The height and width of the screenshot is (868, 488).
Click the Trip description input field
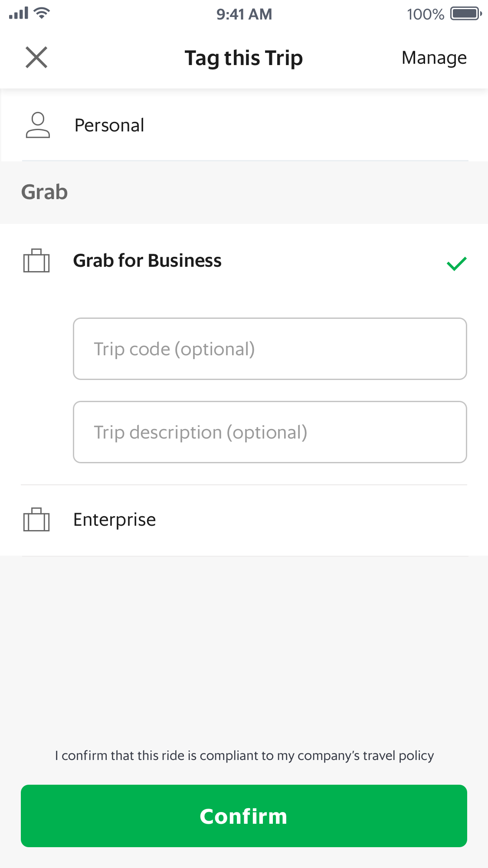click(270, 432)
